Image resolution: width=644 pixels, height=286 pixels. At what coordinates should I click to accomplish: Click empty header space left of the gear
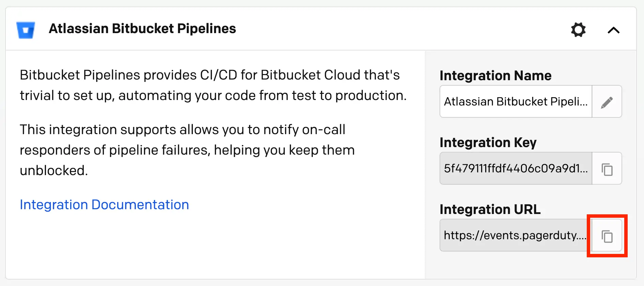point(402,29)
